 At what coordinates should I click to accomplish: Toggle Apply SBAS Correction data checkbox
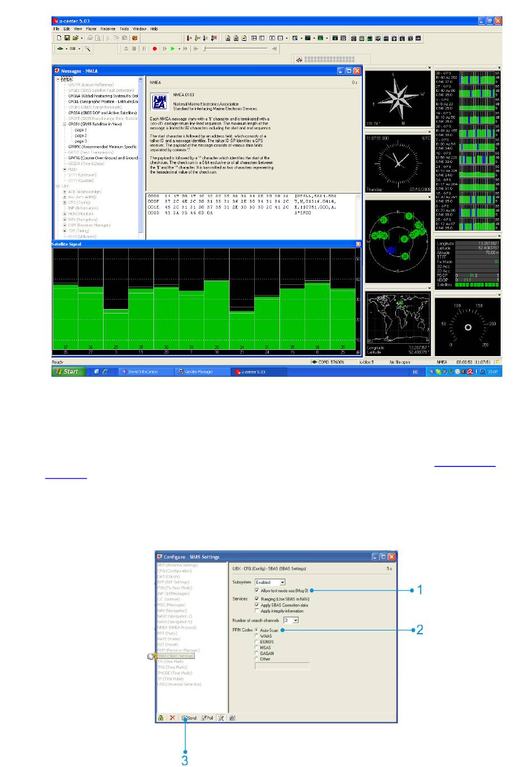(x=257, y=605)
